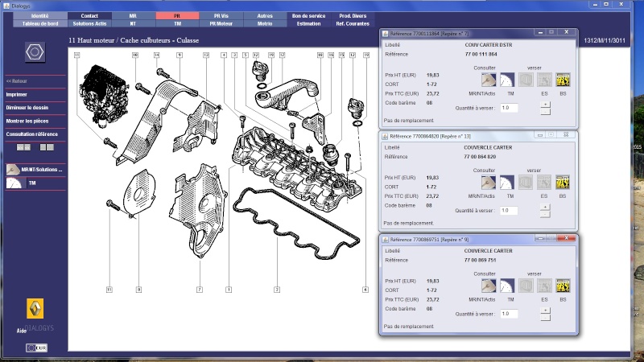Toggle the EUR currency flag button
Image resolution: width=644 pixels, height=362 pixels.
coord(36,348)
